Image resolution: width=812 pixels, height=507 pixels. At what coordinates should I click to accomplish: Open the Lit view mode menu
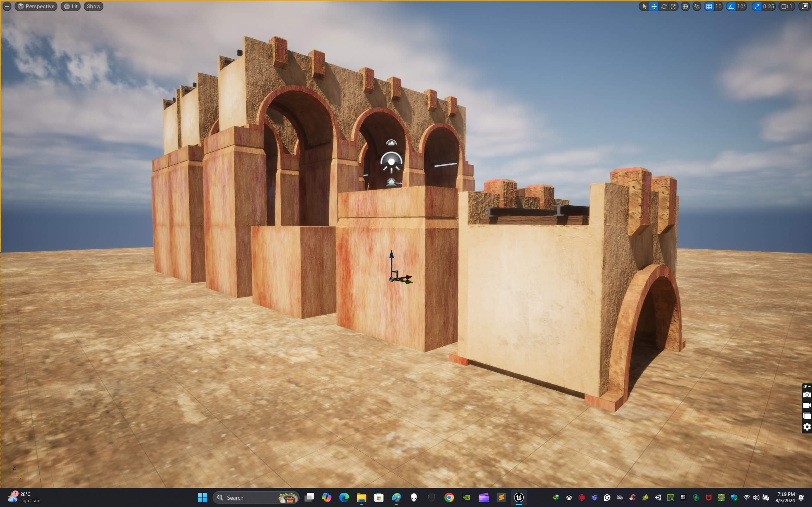pos(71,6)
